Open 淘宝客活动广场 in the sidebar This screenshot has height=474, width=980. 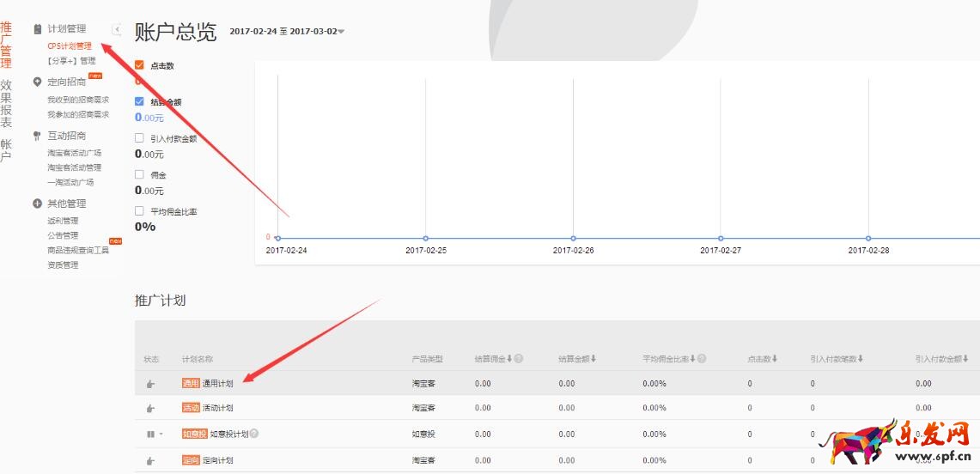pyautogui.click(x=74, y=153)
